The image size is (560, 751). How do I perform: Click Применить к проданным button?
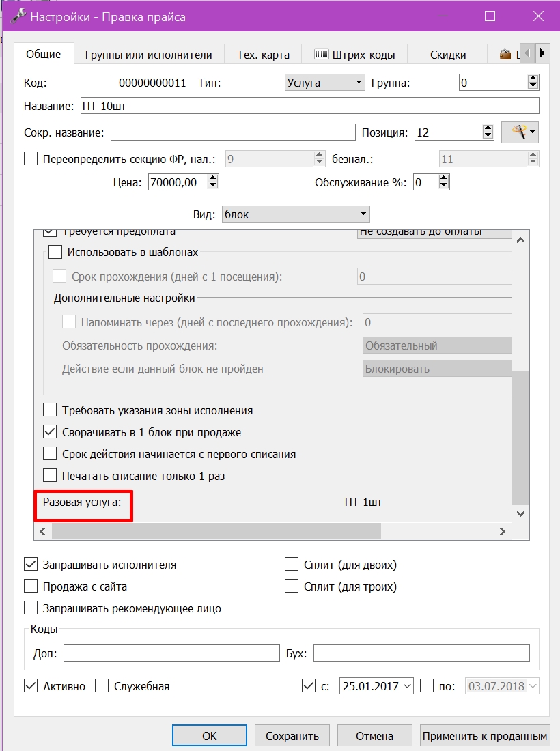click(485, 736)
